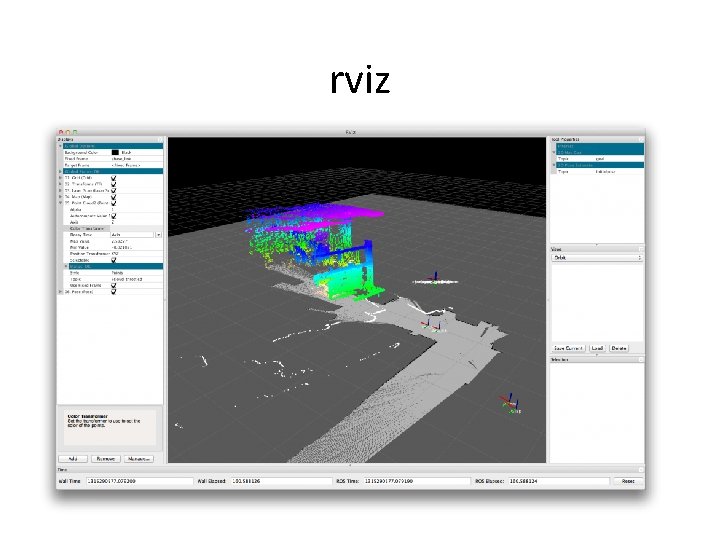Collapse the 05. Point Cloud2 display row
This screenshot has height=540, width=720.
[x=60, y=202]
